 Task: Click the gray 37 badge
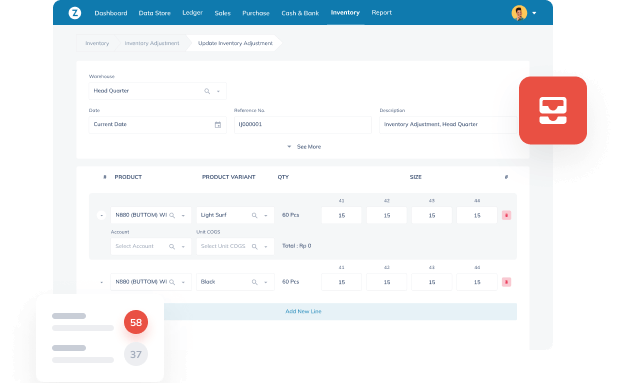136,354
